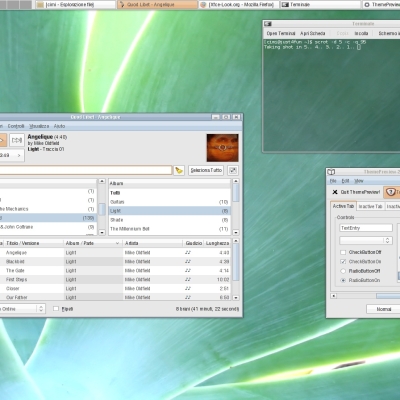This screenshot has width=400, height=400.
Task: Open the Aiuto menu in Quod Libet
Action: [x=59, y=126]
